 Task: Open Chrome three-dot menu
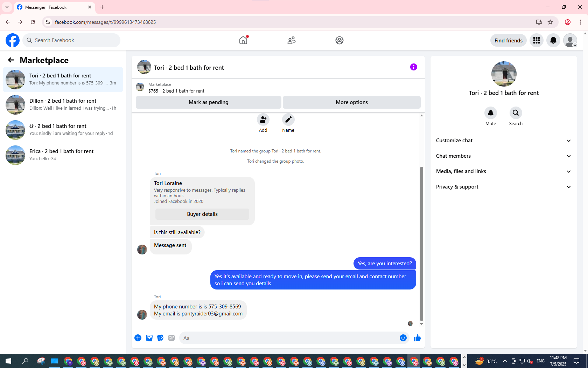click(580, 22)
